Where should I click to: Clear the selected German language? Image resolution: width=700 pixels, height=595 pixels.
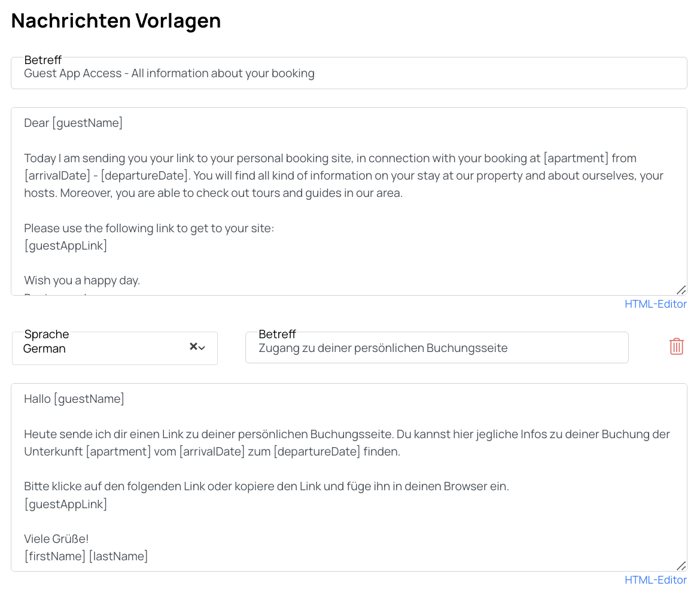(x=193, y=346)
